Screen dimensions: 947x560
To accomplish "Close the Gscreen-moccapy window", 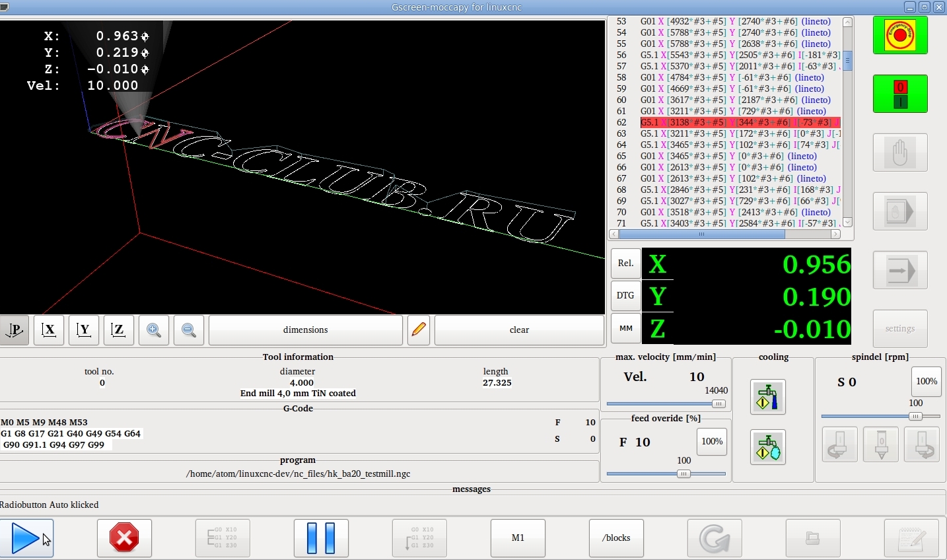I will [x=939, y=7].
